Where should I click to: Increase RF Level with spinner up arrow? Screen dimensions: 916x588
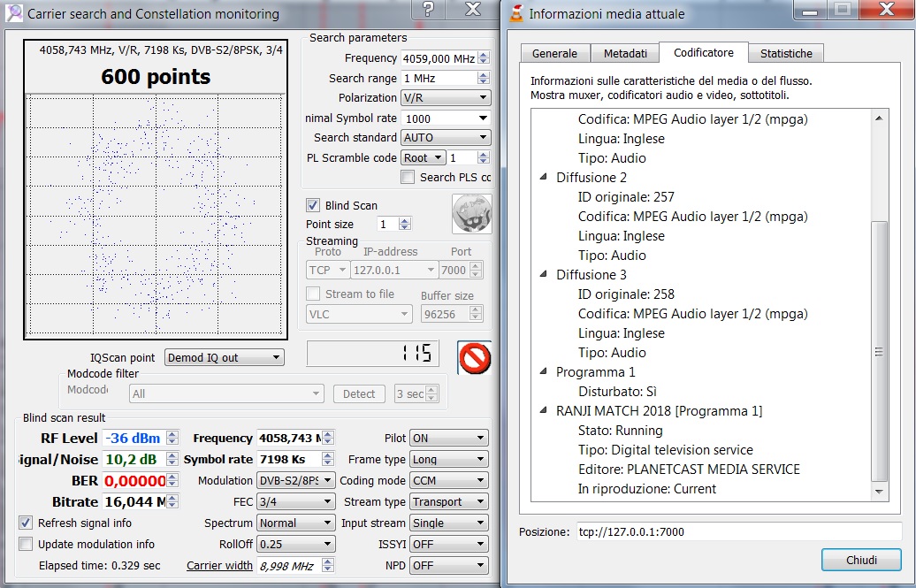172,434
